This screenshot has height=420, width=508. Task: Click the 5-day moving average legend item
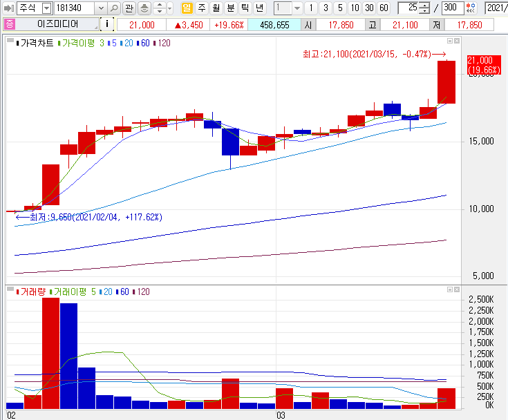(112, 43)
